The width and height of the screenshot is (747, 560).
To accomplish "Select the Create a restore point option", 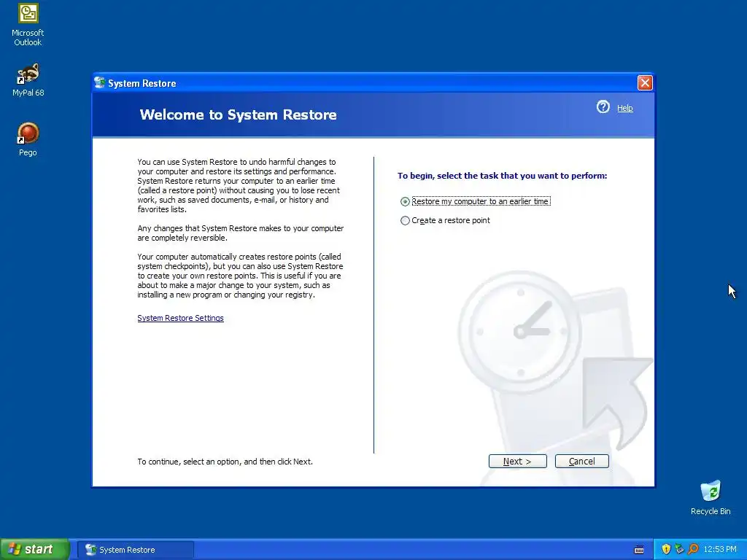I will coord(445,220).
